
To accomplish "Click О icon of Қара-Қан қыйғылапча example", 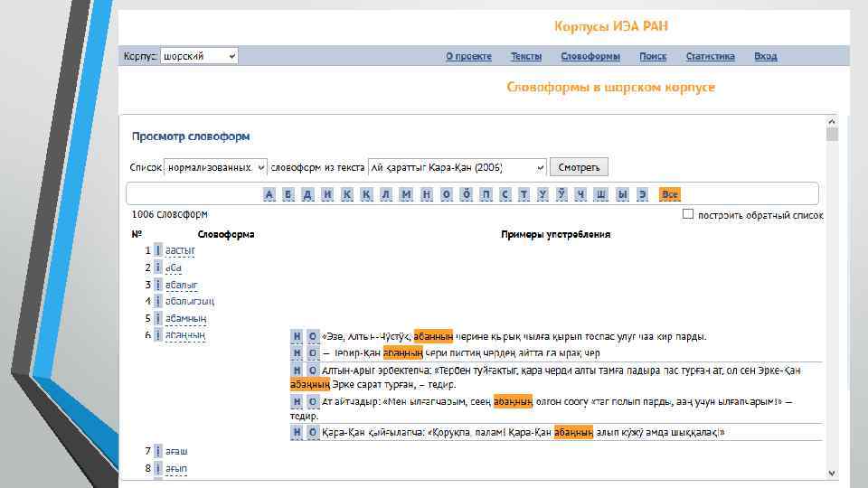I will click(x=313, y=432).
